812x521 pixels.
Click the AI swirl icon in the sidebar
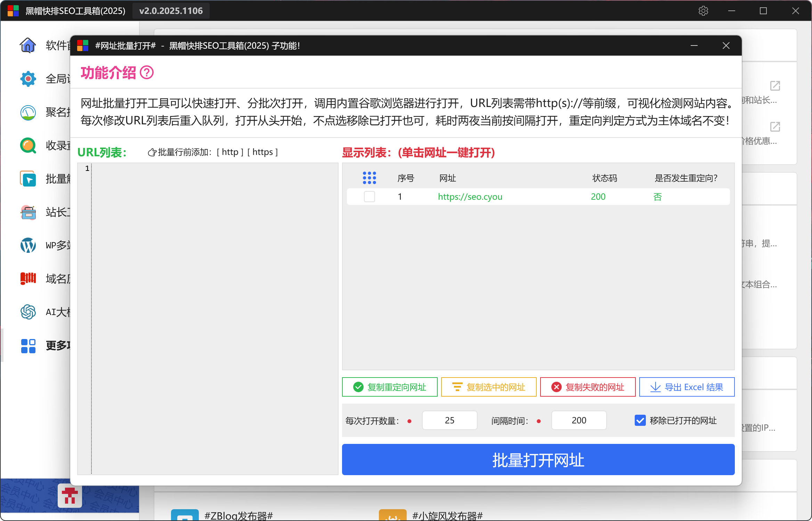click(28, 312)
